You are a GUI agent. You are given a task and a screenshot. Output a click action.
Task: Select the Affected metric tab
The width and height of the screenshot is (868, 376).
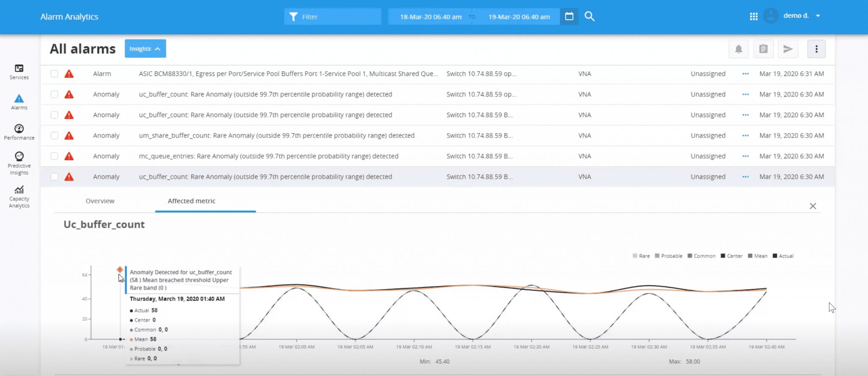click(192, 201)
